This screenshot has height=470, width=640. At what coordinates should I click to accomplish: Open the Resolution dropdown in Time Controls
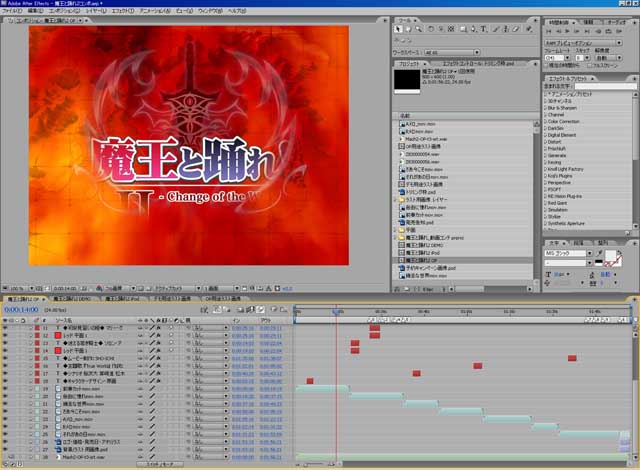click(608, 58)
